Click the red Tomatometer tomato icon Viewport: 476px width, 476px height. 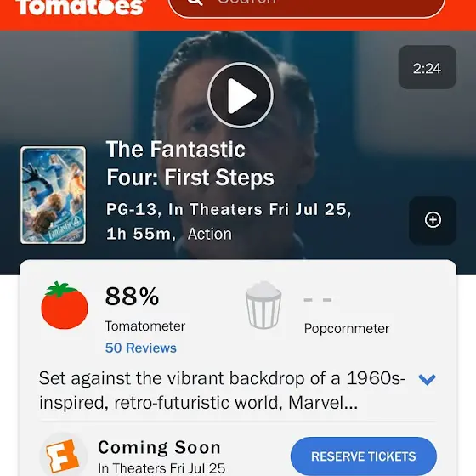click(65, 305)
